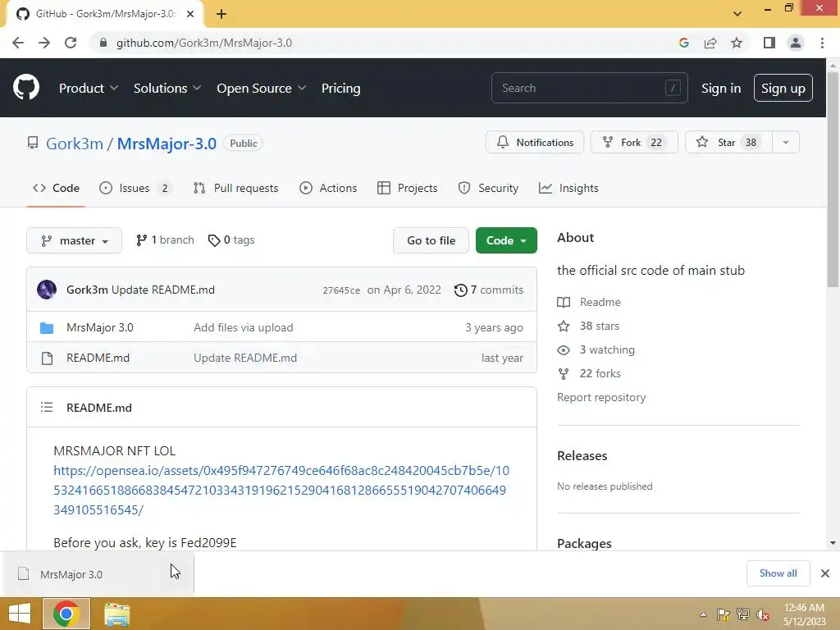Click the opensea.io NFT link

(x=281, y=490)
